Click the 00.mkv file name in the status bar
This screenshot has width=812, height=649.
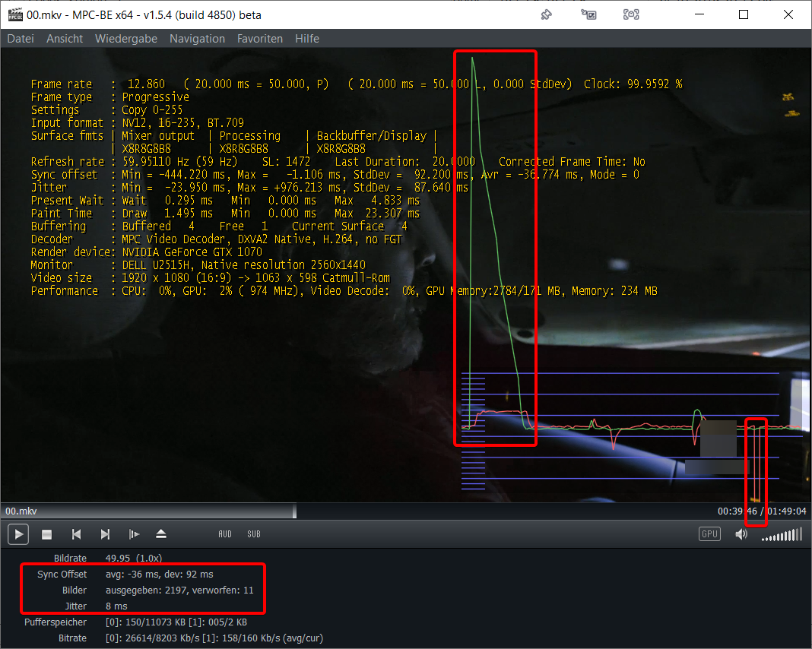[x=21, y=511]
